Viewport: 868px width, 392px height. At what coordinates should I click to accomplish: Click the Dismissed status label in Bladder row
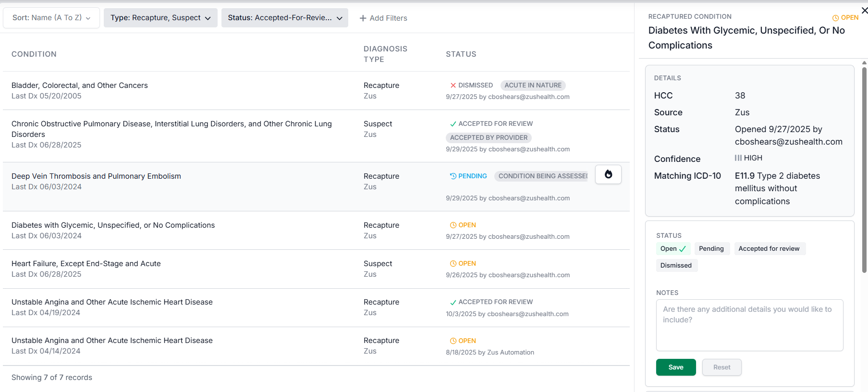pos(476,86)
